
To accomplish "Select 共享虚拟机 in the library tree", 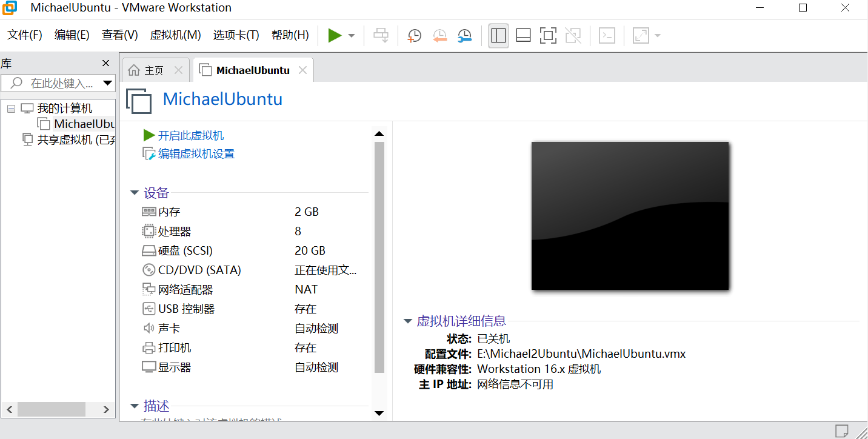I will click(x=76, y=139).
